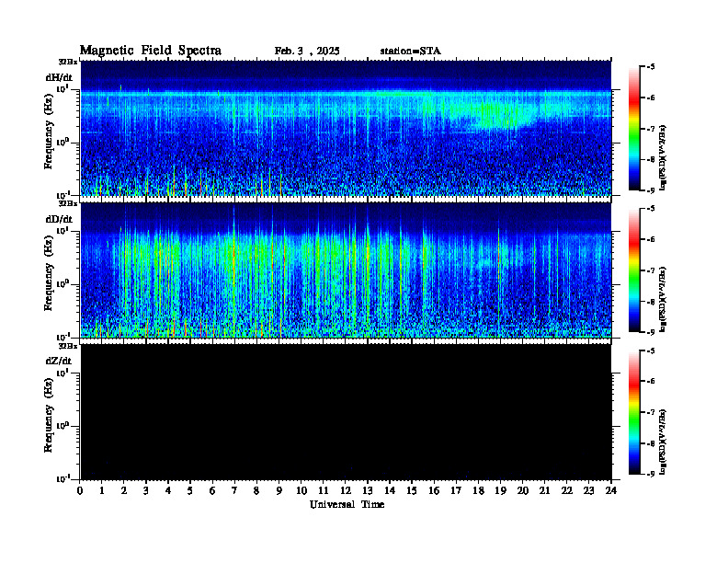Click hour 17 on the time axis
Image resolution: width=728 pixels, height=563 pixels.
click(456, 490)
